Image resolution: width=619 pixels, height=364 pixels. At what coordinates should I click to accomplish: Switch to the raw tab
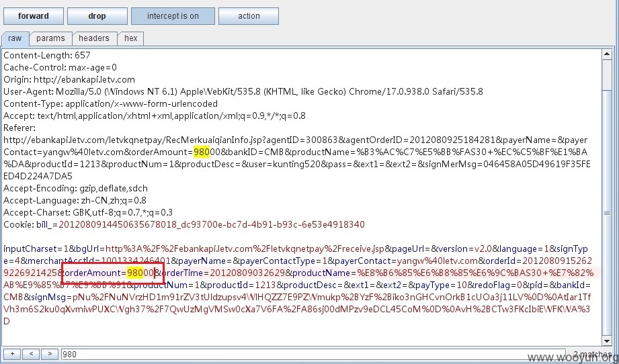point(15,38)
